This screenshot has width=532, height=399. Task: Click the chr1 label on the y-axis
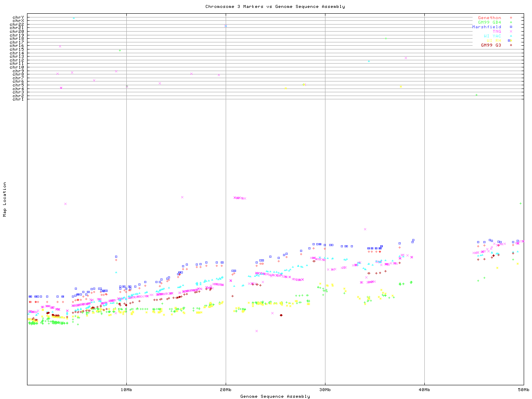[18, 99]
